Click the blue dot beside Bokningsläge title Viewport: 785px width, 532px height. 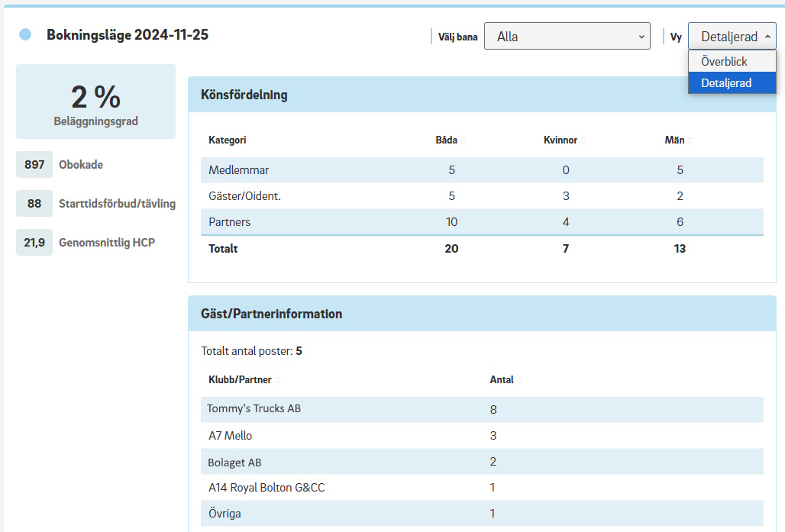click(25, 34)
